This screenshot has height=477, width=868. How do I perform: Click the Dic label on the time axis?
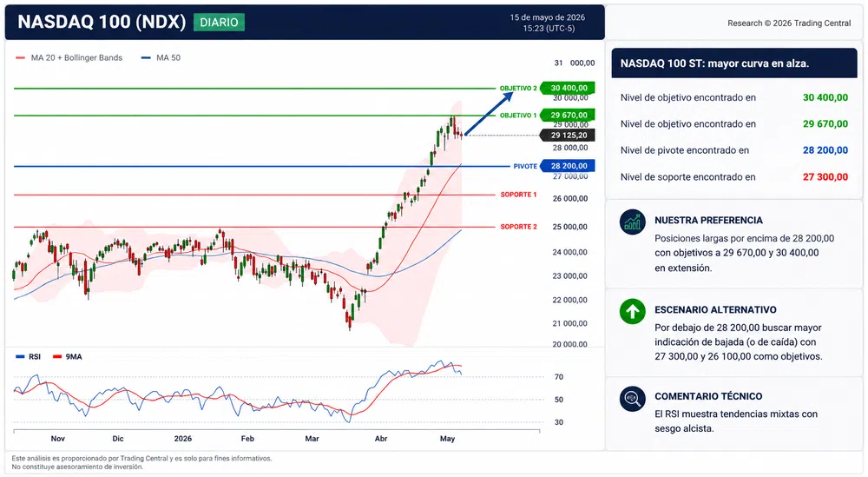118,438
